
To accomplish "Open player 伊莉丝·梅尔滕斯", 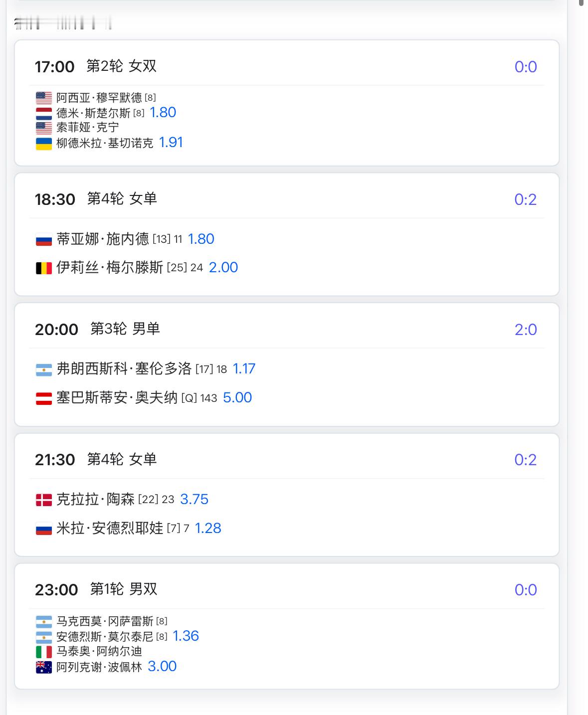I will 110,267.
